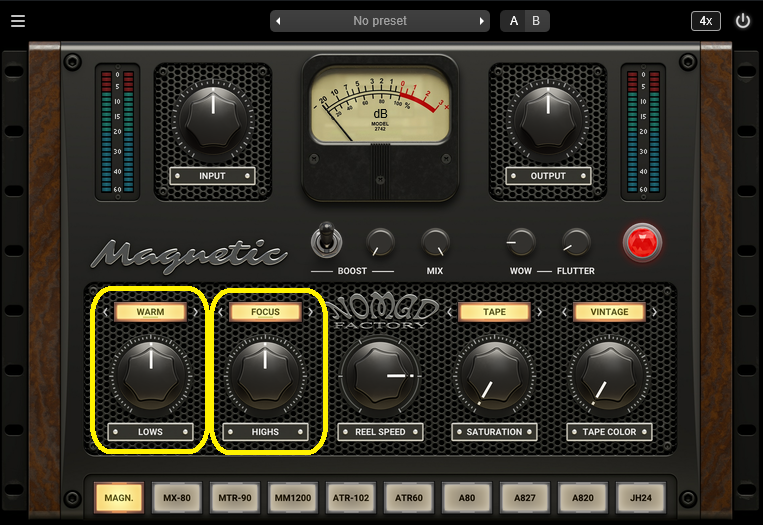This screenshot has width=763, height=525.
Task: Select the MAGN. tape machine
Action: [119, 498]
